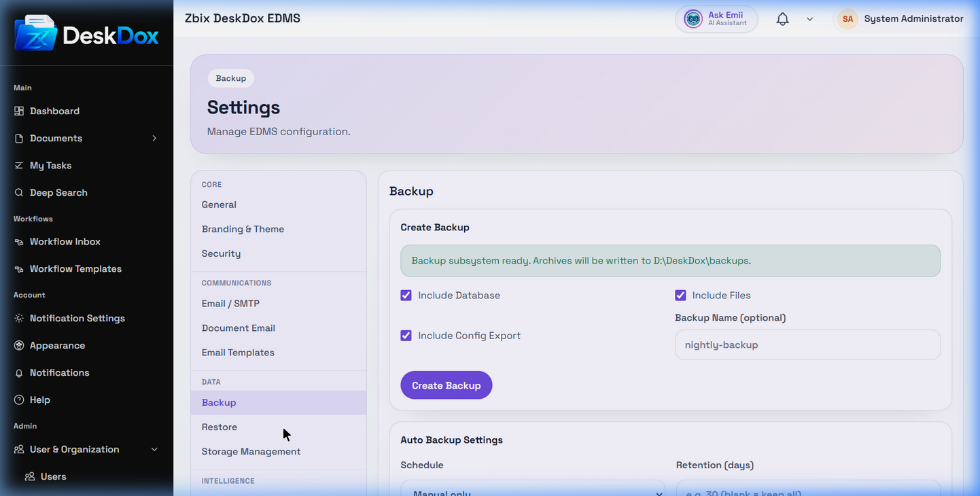Go to Security settings

tap(279, 253)
